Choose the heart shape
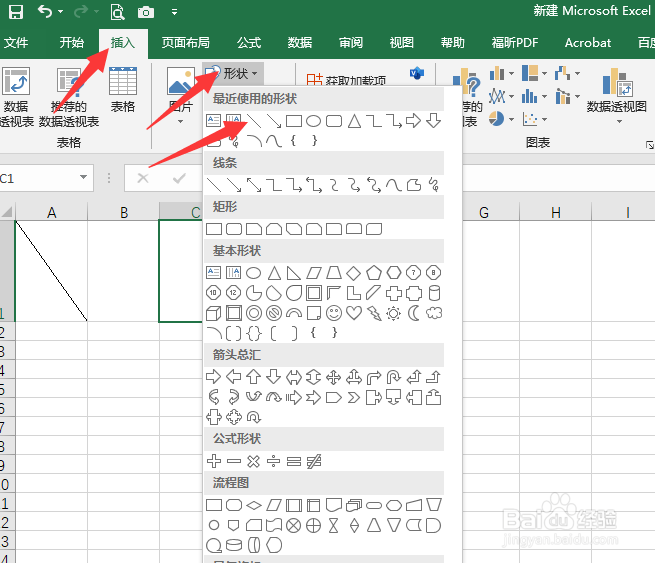 point(354,313)
